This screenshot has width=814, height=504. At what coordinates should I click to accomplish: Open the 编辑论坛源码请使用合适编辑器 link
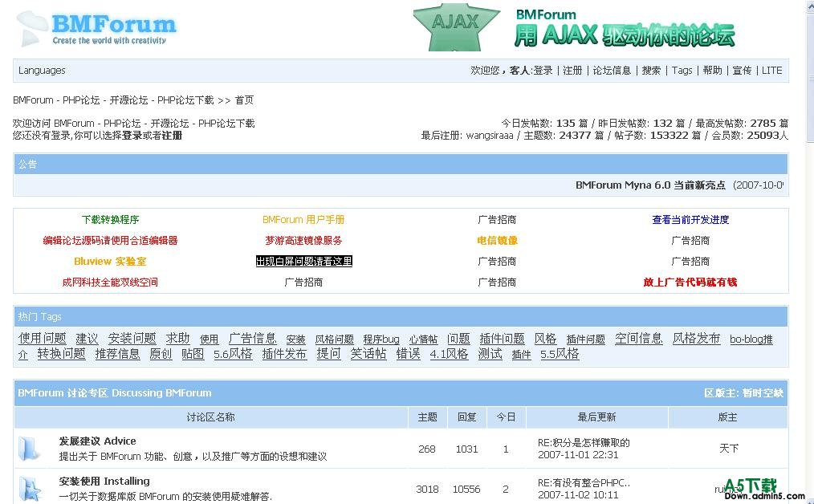click(x=110, y=240)
